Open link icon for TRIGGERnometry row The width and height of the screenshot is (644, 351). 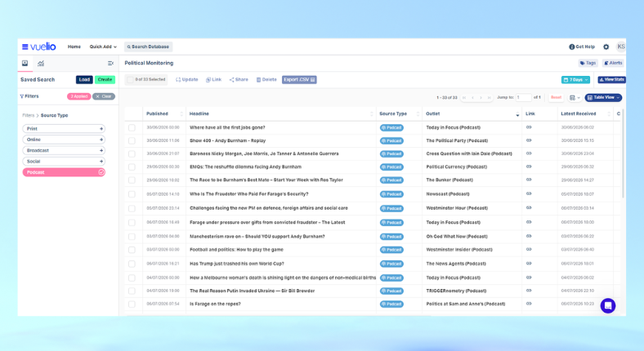529,291
